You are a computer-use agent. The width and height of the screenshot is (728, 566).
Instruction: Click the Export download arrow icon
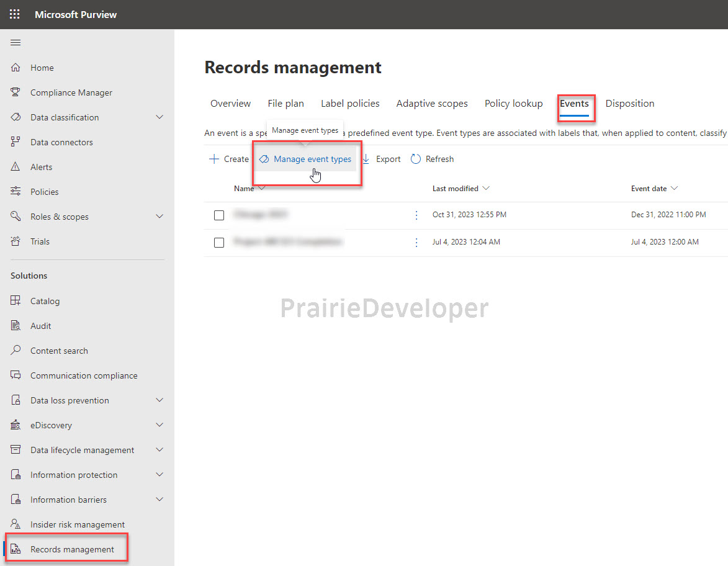click(366, 159)
